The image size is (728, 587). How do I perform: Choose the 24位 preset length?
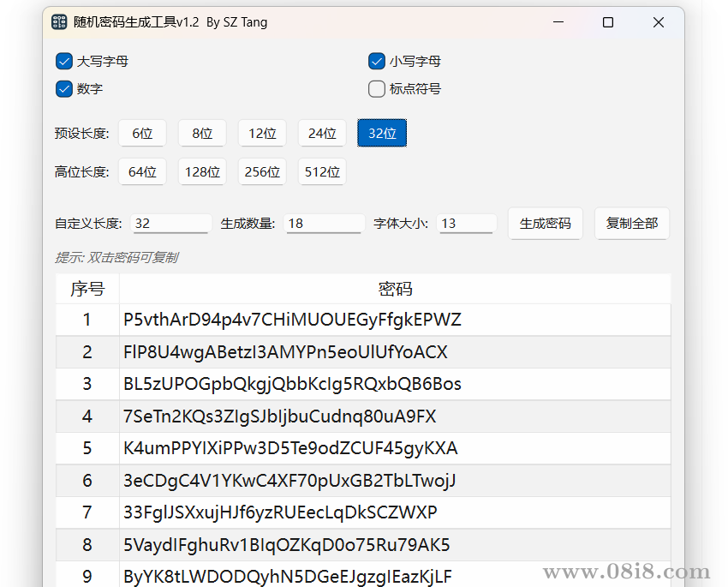pos(322,133)
